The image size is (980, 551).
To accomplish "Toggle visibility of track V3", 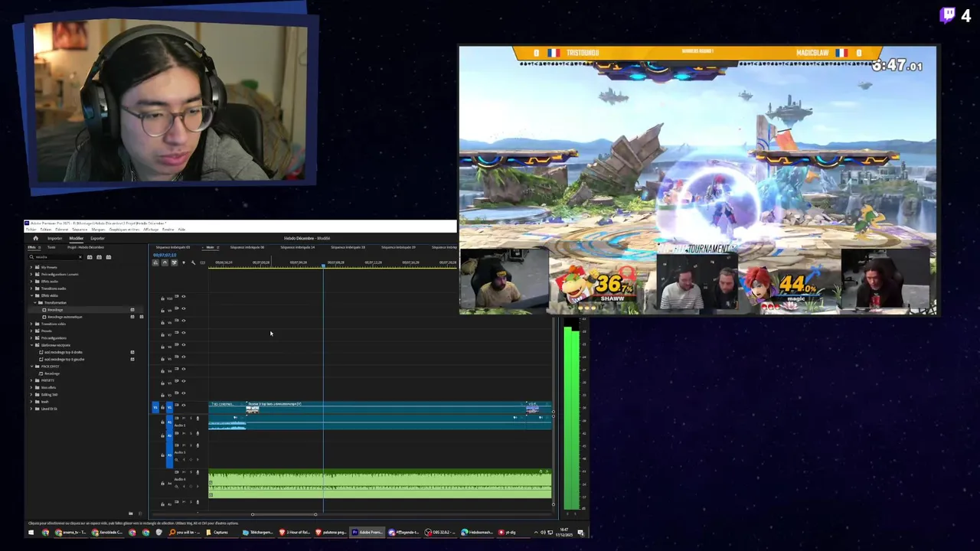I will click(x=184, y=381).
